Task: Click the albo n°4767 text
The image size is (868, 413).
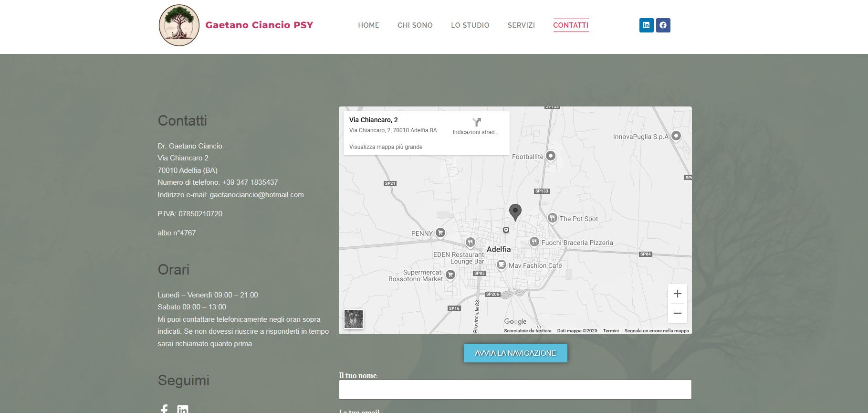Action: [x=177, y=233]
